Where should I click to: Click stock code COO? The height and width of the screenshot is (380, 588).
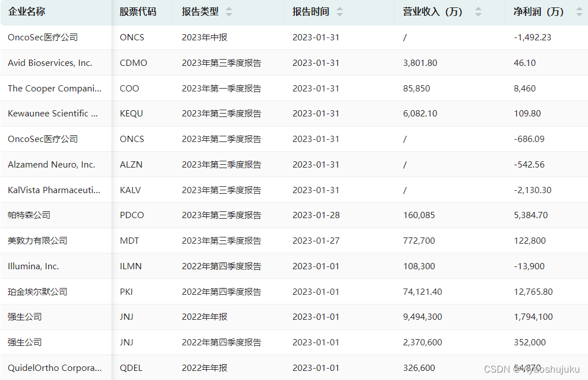130,89
